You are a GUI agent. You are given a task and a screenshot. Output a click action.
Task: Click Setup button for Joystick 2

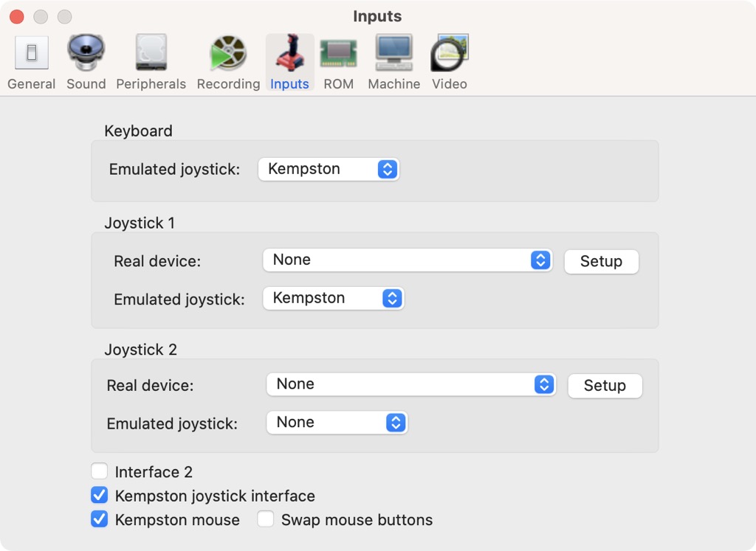tap(605, 386)
